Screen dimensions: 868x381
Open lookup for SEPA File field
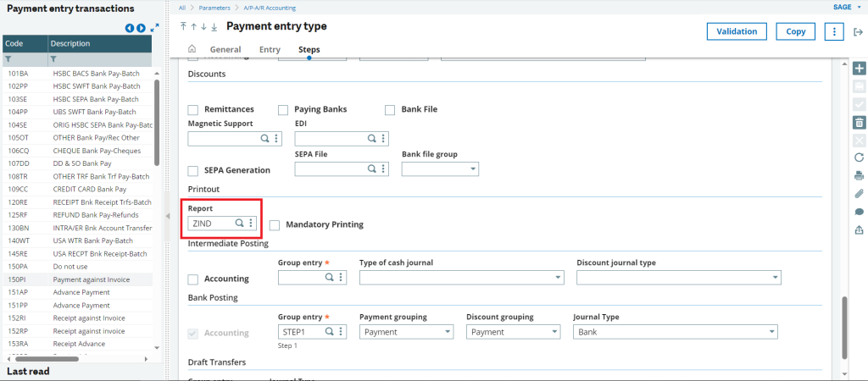[x=371, y=168]
